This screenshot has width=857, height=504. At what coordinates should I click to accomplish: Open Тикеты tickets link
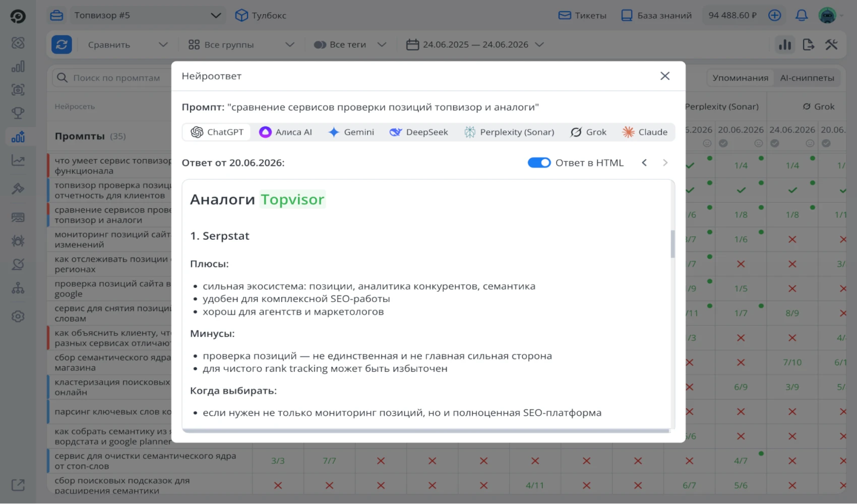582,15
